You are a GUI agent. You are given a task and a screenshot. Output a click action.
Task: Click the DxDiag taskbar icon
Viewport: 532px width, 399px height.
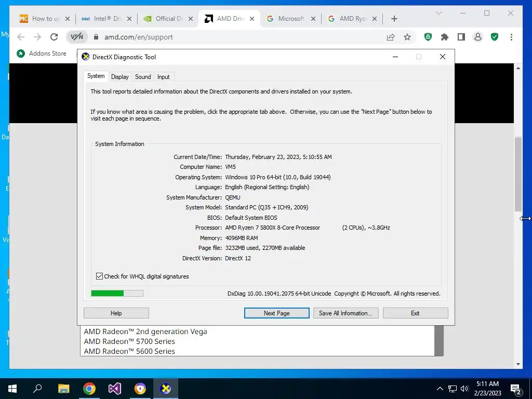tap(166, 389)
